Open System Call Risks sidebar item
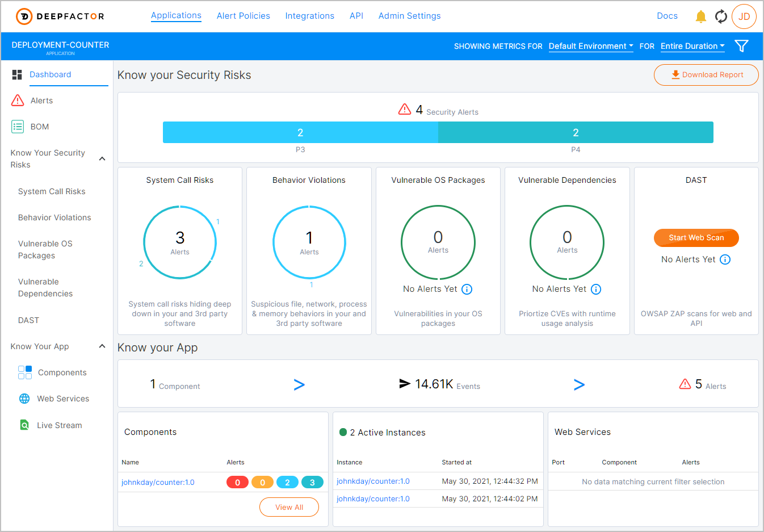Image resolution: width=764 pixels, height=532 pixels. click(x=52, y=191)
